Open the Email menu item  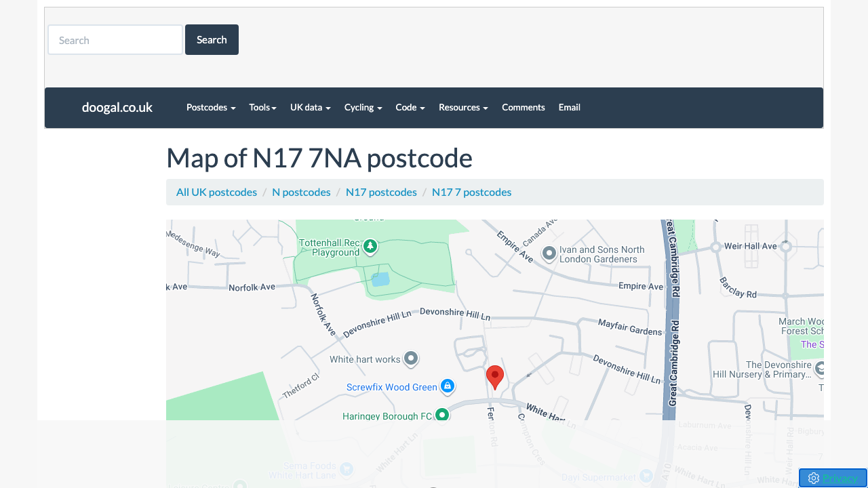569,107
